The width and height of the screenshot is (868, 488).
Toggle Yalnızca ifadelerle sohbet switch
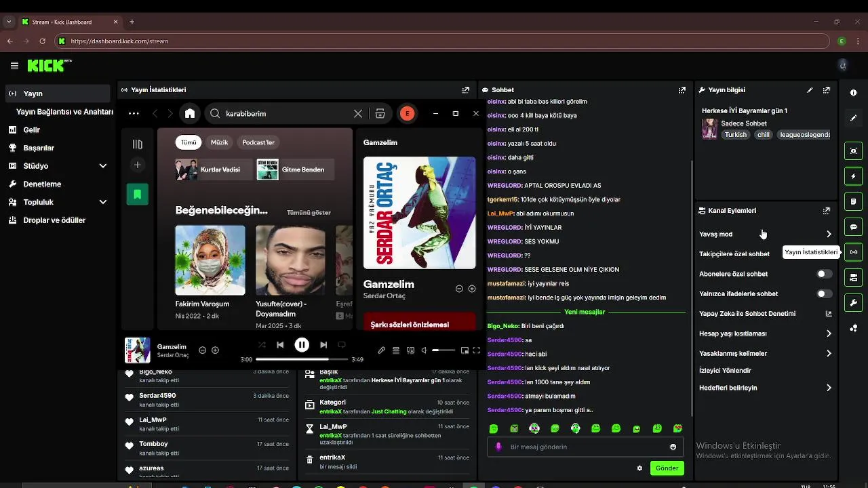(x=824, y=293)
